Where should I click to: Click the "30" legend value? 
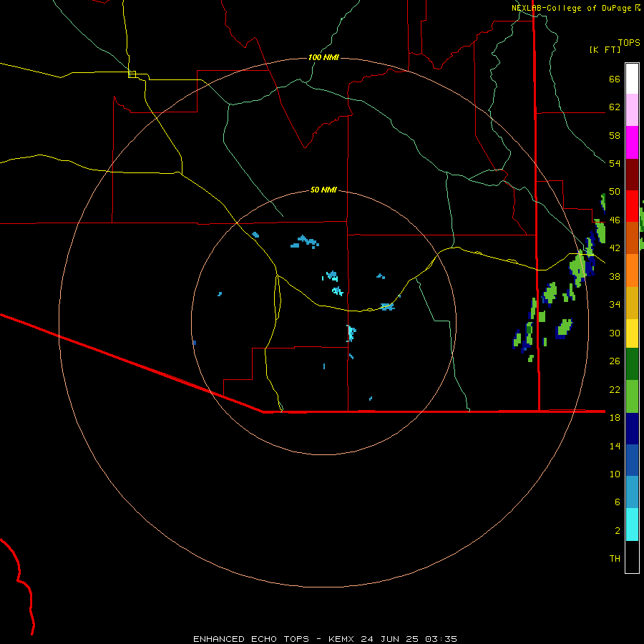[x=615, y=333]
